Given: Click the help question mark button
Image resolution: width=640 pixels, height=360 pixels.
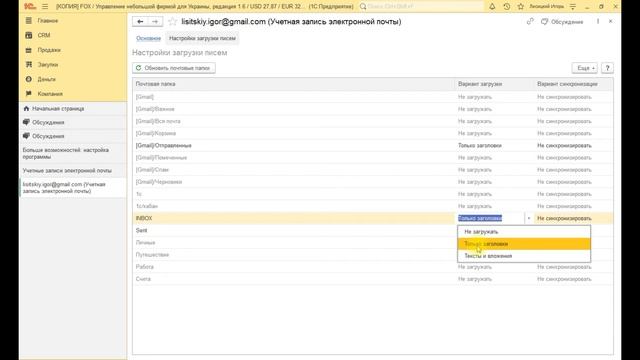Looking at the screenshot, I should point(607,68).
